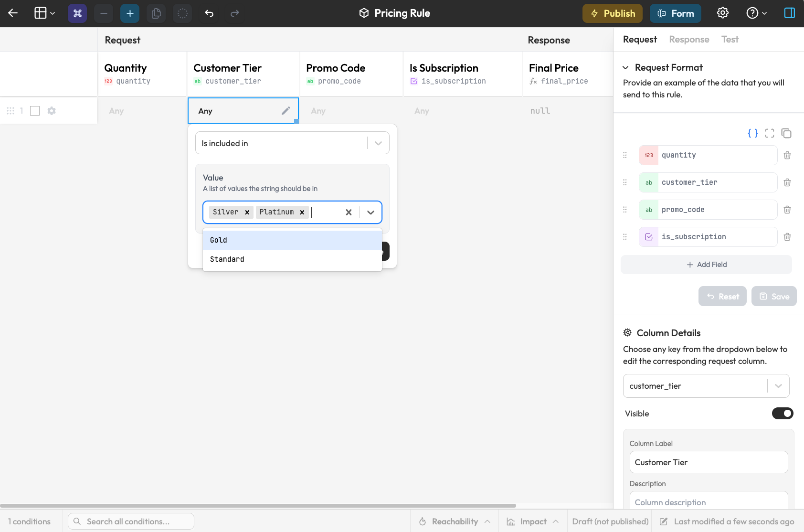804x532 pixels.
Task: Click the plus add row icon
Action: 130,13
